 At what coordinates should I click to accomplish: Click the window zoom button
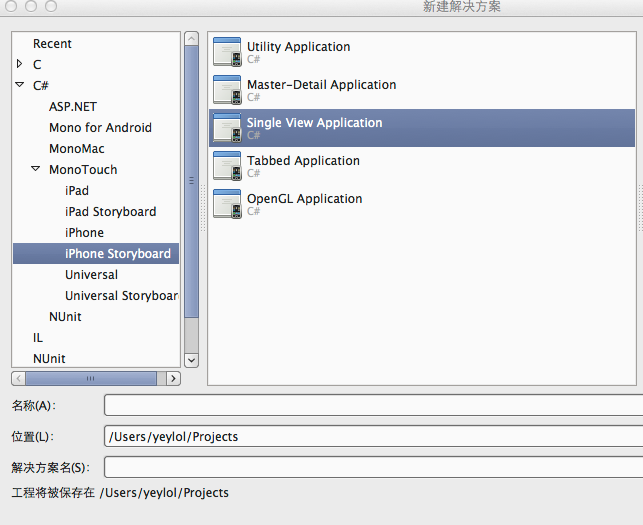[x=51, y=6]
